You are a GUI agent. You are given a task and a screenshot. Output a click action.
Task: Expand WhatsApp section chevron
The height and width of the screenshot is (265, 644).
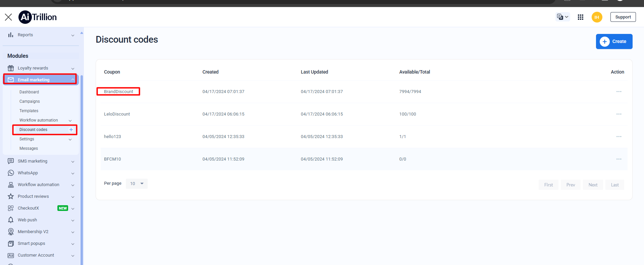point(73,173)
